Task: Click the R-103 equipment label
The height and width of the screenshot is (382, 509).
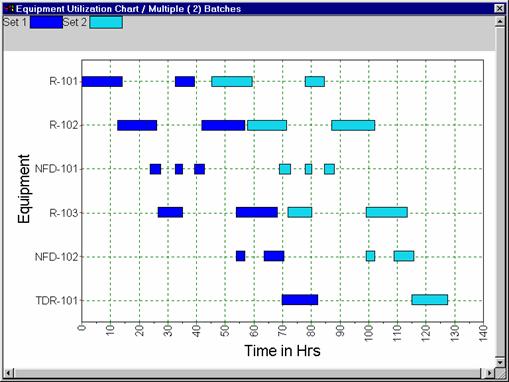Action: (x=63, y=213)
